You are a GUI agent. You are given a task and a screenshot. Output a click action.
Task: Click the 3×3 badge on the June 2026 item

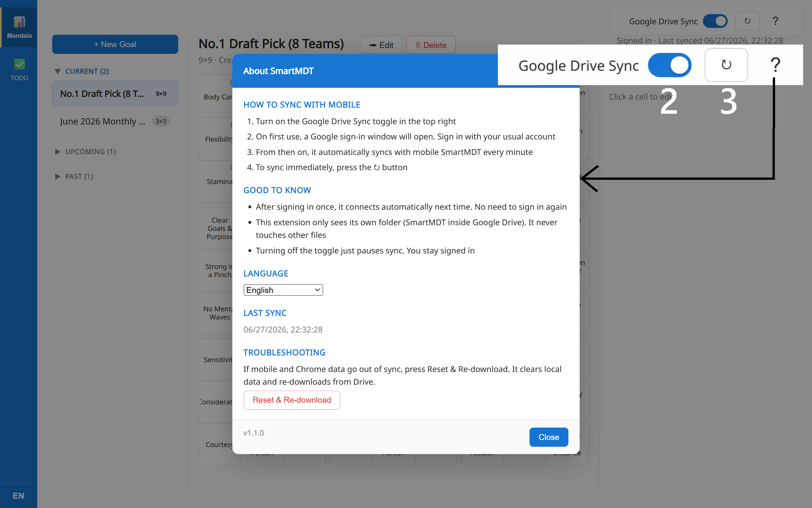(x=161, y=121)
